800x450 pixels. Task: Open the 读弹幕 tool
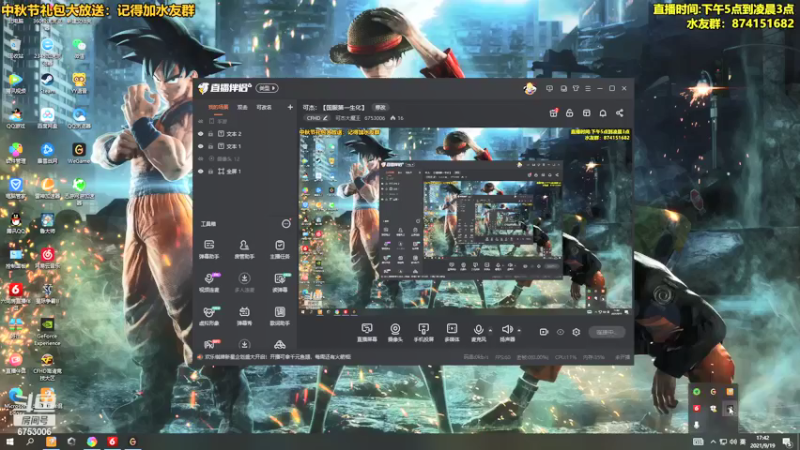280,282
